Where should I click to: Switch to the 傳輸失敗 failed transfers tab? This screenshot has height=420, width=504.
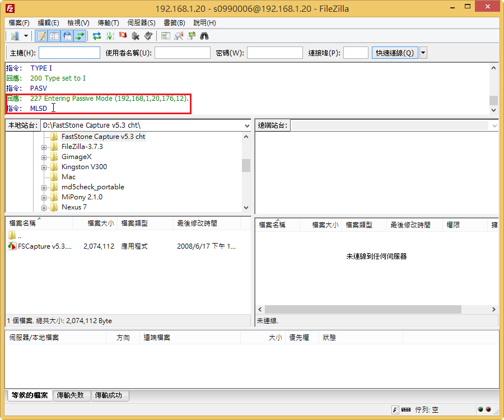[71, 395]
